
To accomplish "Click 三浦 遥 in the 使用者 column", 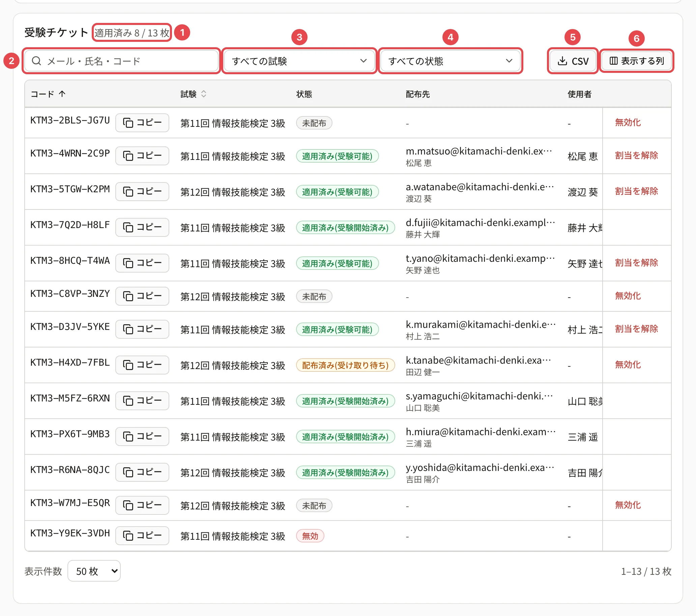I will click(x=583, y=437).
